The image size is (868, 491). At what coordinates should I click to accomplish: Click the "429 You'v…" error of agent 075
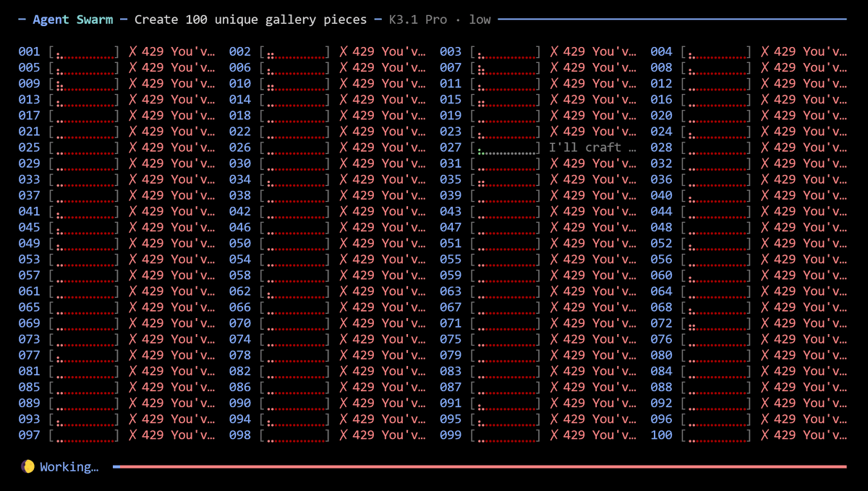pos(600,339)
